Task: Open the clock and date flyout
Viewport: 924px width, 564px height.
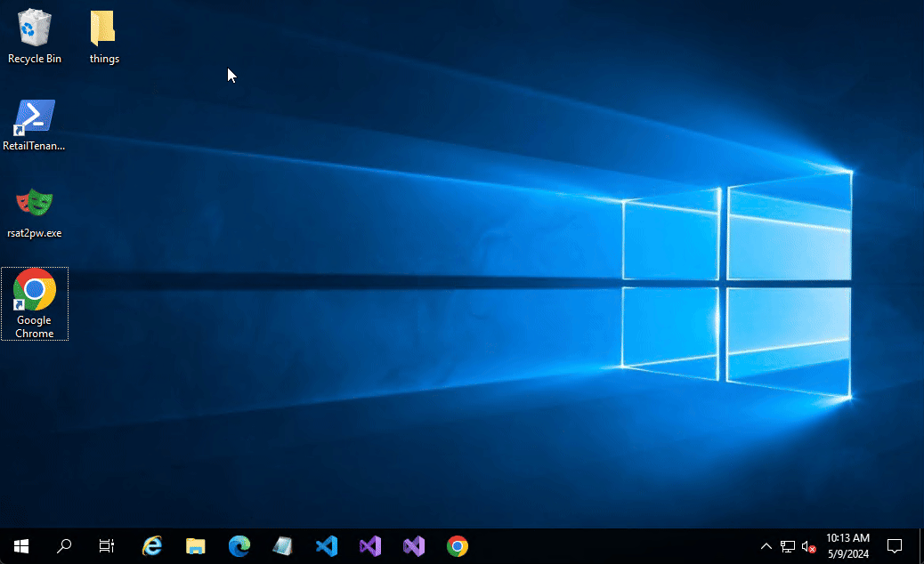Action: pyautogui.click(x=847, y=546)
